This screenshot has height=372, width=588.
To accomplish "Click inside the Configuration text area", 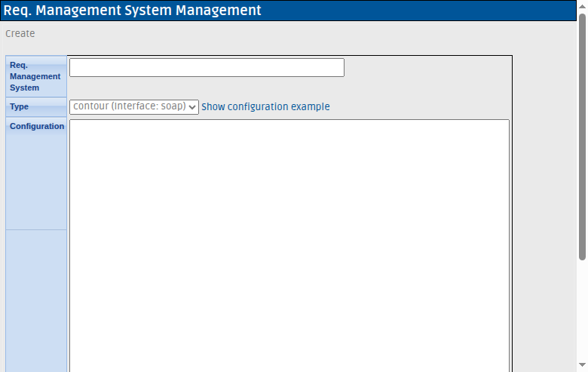I will coord(289,245).
